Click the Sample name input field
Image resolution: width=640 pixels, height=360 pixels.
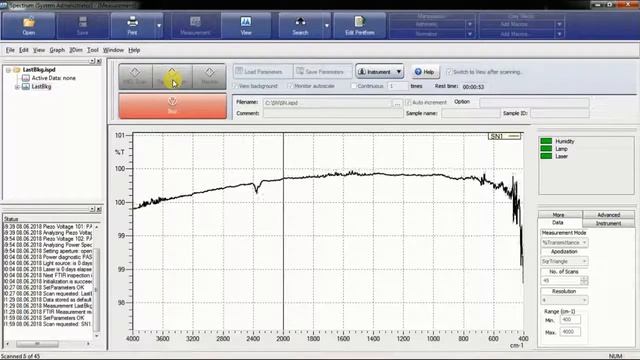[471, 113]
